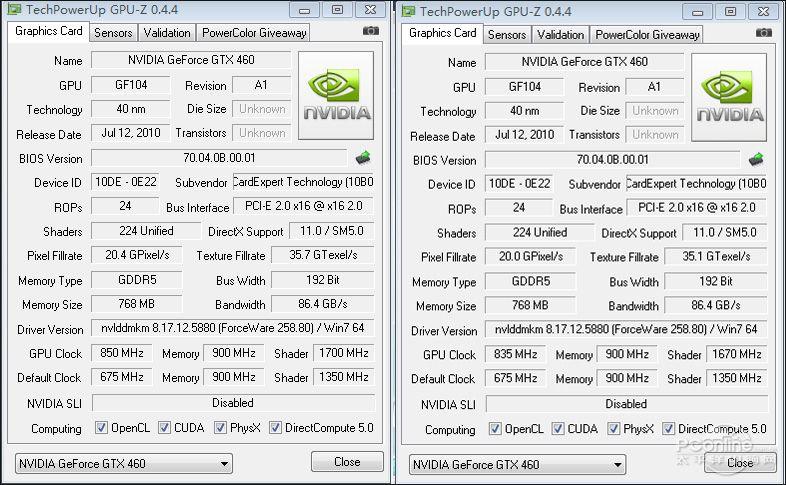
Task: Click the BIOS save chip icon in right window
Action: [756, 160]
